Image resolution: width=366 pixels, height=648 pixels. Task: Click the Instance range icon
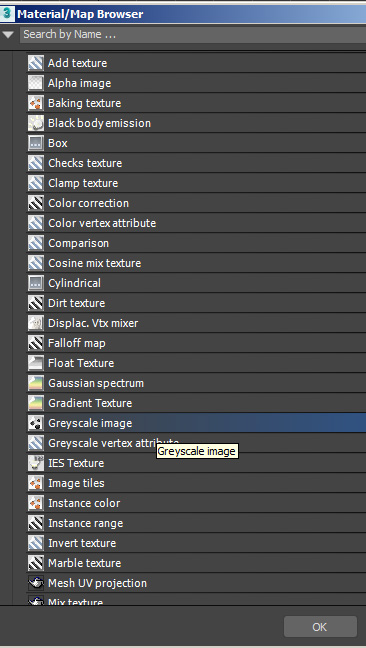[x=36, y=523]
